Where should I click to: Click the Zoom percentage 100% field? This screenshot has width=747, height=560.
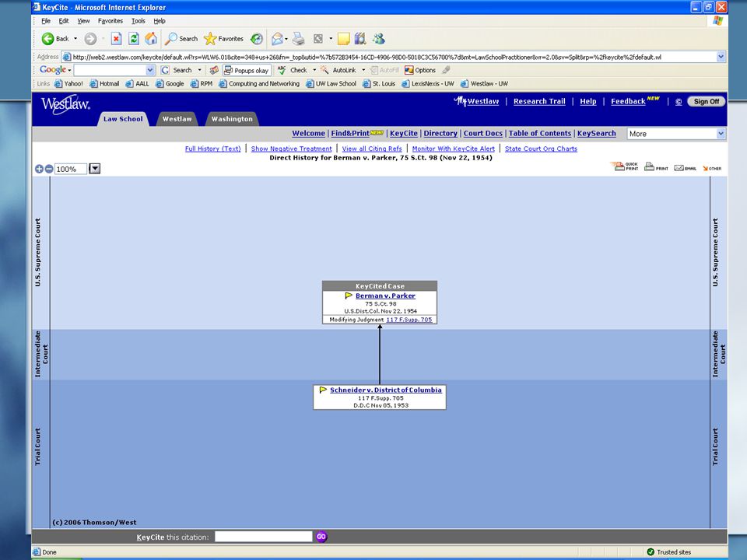click(71, 169)
